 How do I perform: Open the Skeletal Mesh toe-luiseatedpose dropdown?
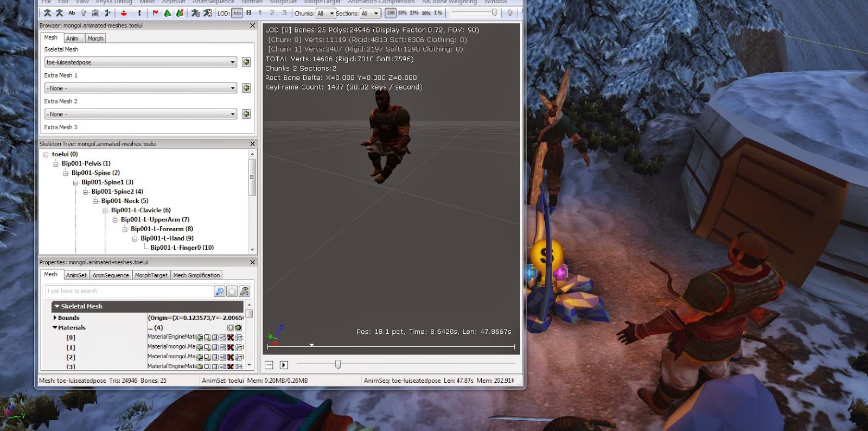coord(141,62)
